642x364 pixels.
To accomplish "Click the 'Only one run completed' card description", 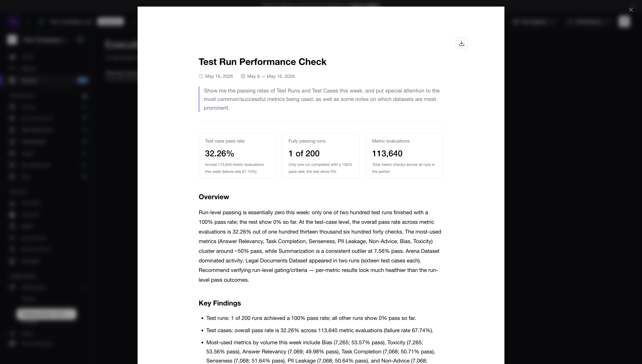I will pyautogui.click(x=320, y=168).
